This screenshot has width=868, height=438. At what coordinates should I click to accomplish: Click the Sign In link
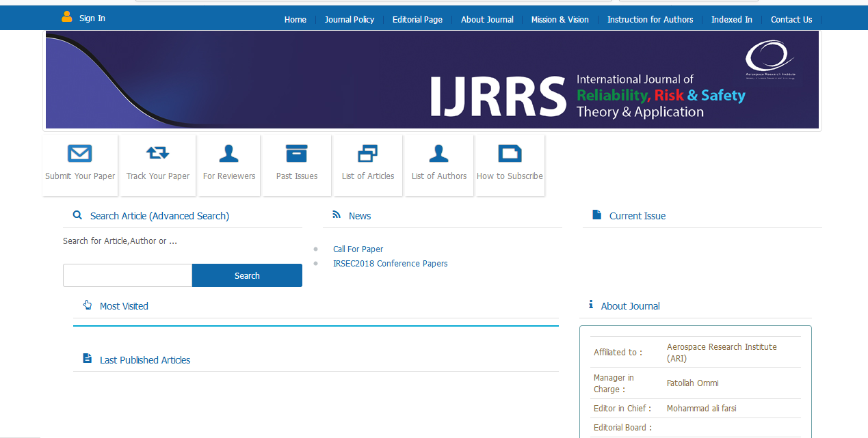[92, 18]
